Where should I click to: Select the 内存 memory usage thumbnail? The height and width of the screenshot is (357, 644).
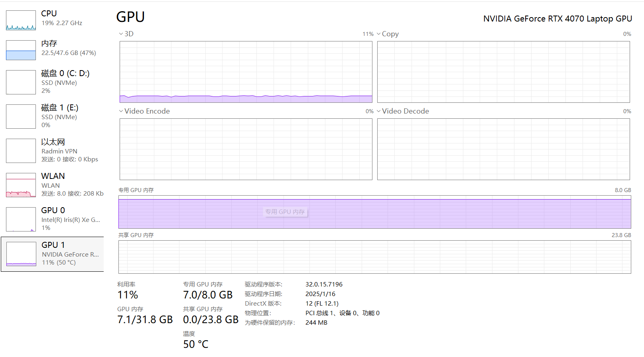point(21,50)
